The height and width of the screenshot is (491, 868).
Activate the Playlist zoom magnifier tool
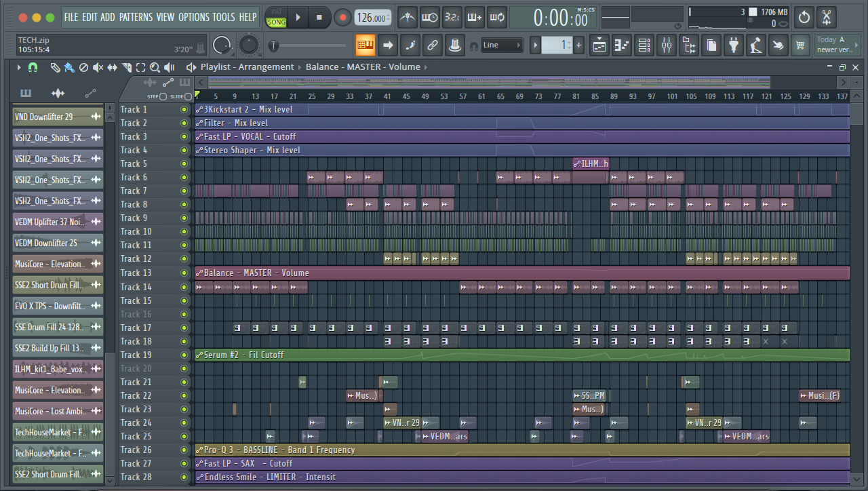tap(155, 67)
